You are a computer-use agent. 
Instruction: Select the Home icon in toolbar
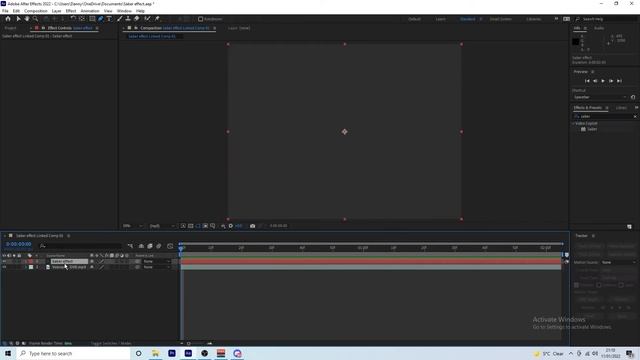coord(8,19)
